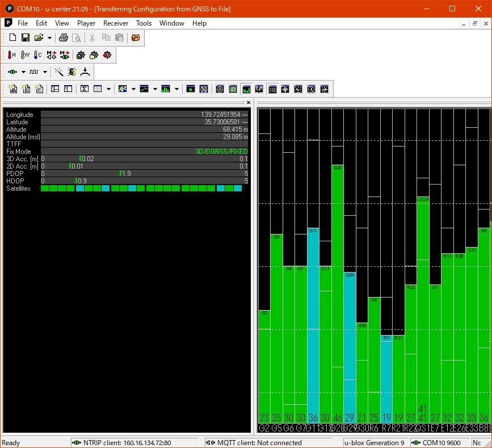This screenshot has width=492, height=448.
Task: Toggle the data table docking window button
Action: point(272,89)
